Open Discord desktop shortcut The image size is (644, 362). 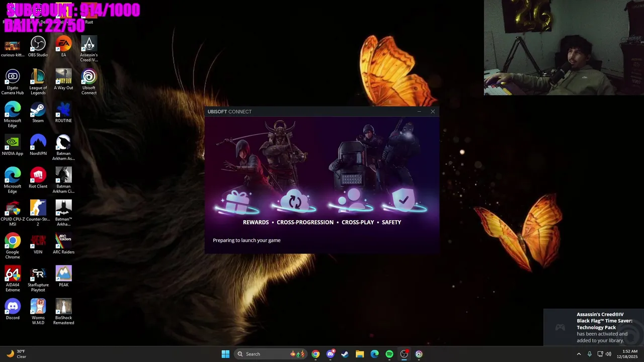[x=13, y=309]
